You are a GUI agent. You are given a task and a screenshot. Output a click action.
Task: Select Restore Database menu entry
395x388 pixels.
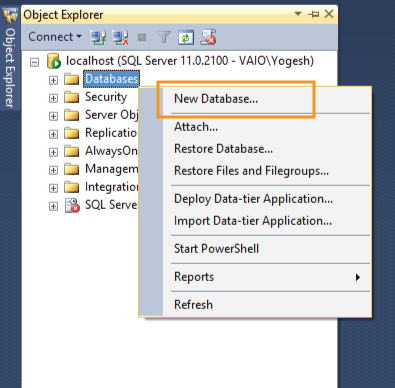(223, 149)
